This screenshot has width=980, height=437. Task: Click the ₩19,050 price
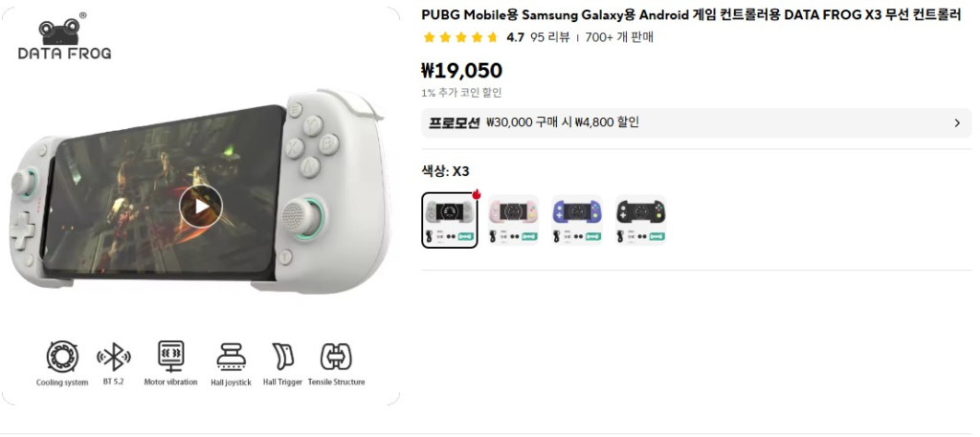tap(462, 71)
